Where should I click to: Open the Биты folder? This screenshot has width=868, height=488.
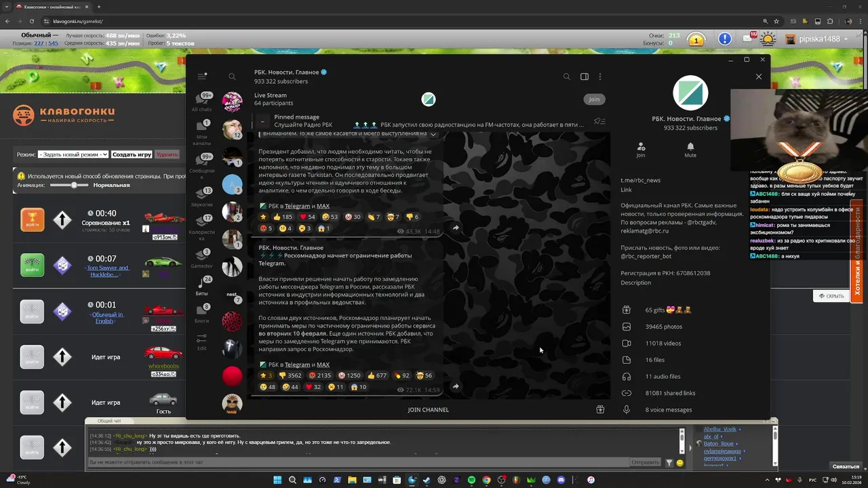click(201, 287)
